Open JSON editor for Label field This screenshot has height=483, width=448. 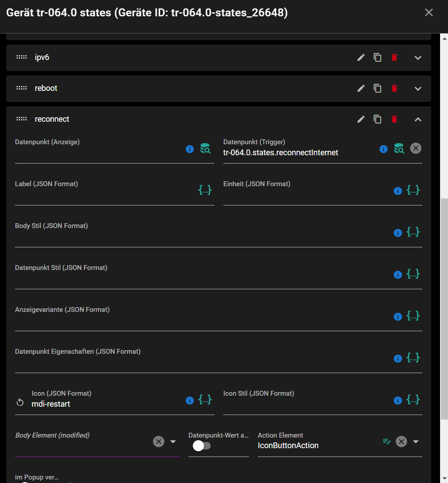point(205,190)
